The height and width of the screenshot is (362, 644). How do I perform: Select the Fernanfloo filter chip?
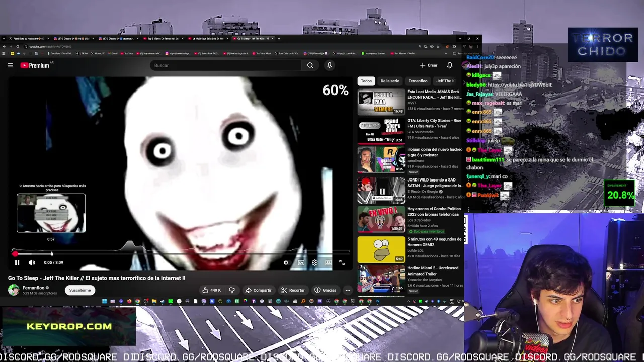click(x=418, y=81)
